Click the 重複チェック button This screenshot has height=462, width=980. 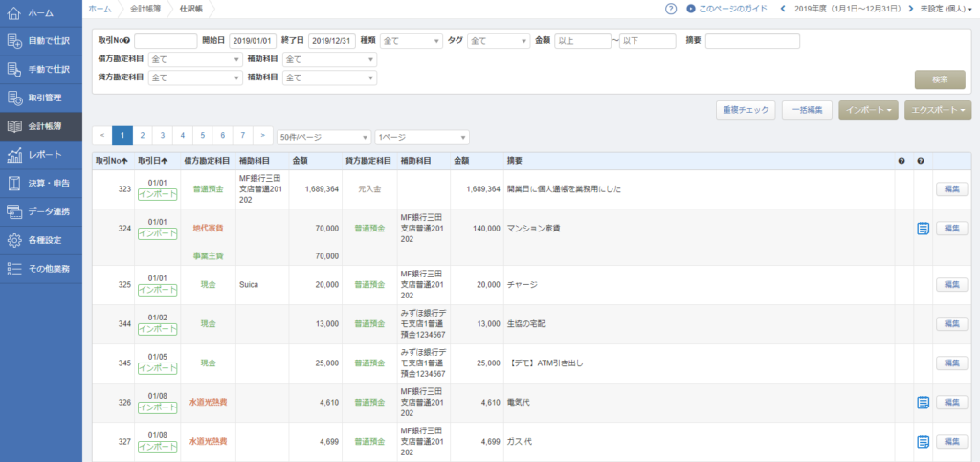746,110
